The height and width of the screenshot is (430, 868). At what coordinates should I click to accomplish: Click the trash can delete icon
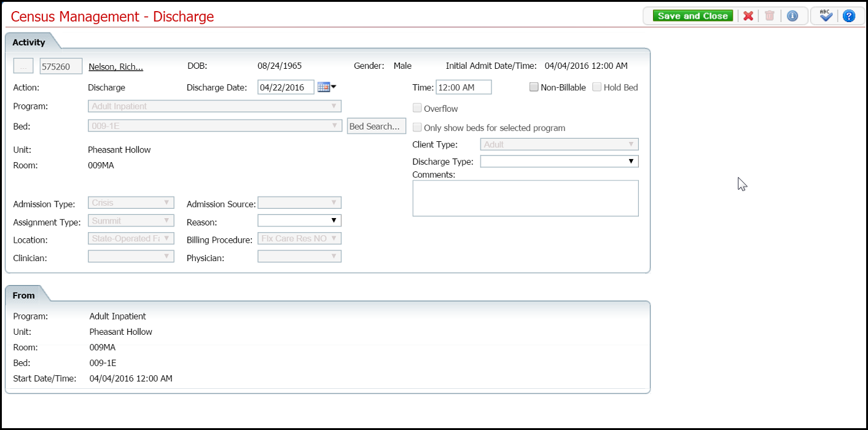pyautogui.click(x=769, y=16)
